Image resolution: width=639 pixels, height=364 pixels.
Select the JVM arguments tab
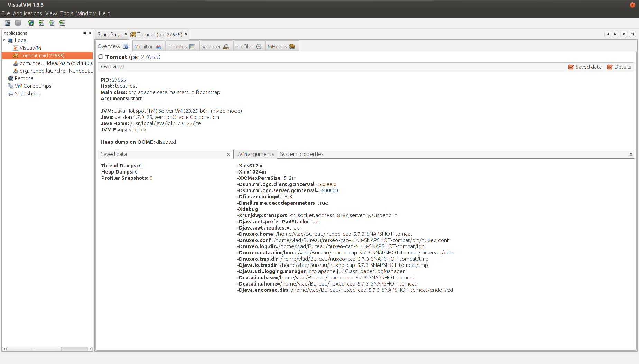coord(255,154)
